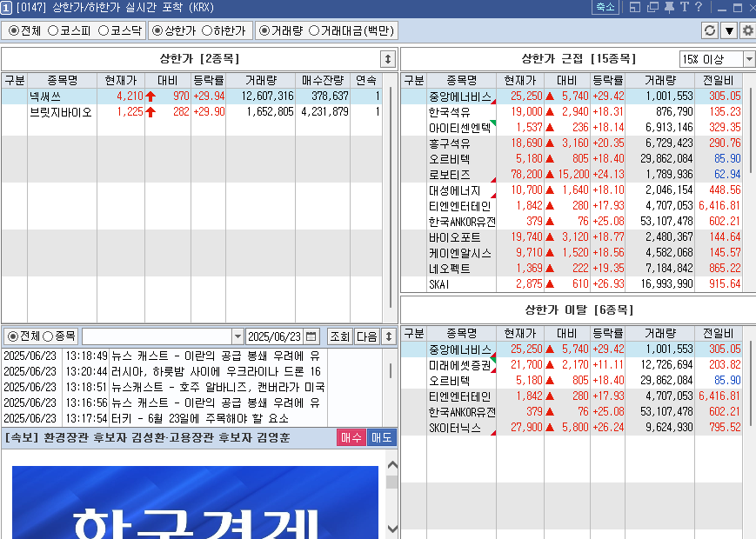
Task: Click the T font icon in title bar
Action: tap(684, 7)
